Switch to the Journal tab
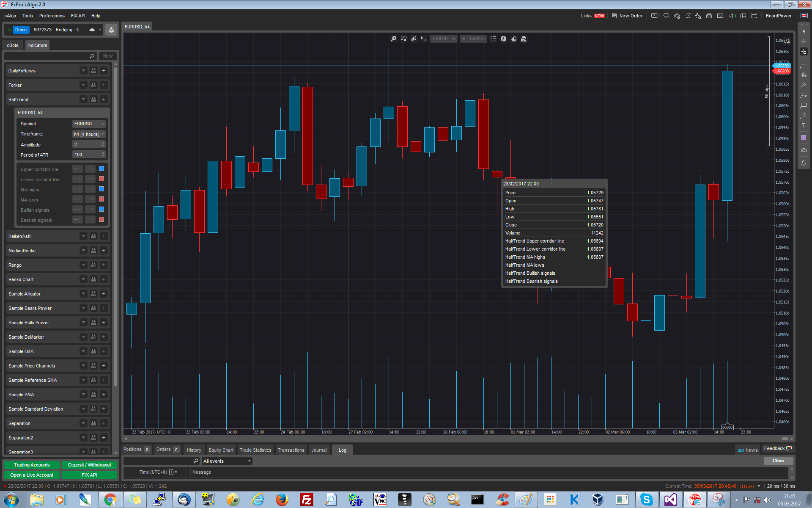The image size is (812, 508). click(319, 450)
